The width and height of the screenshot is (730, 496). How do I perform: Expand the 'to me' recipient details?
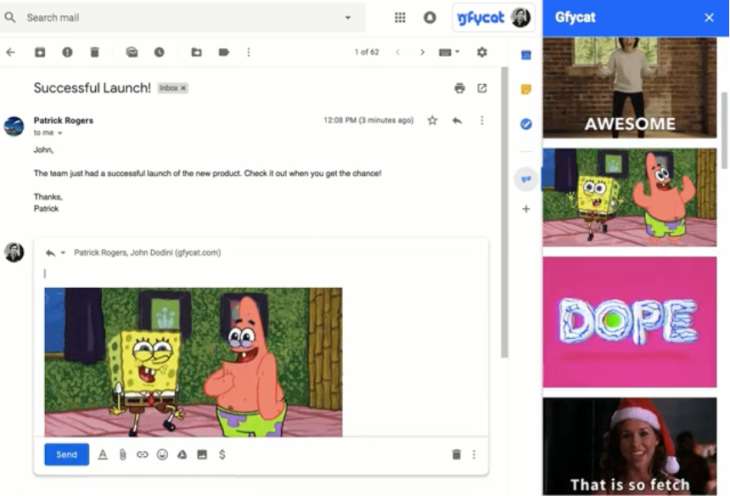point(60,133)
